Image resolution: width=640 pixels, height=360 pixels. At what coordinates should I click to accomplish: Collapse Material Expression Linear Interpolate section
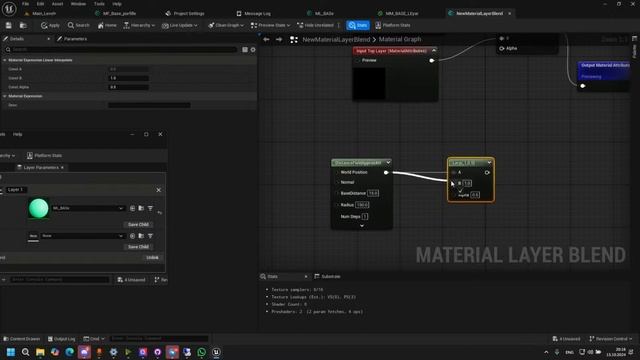pos(5,60)
